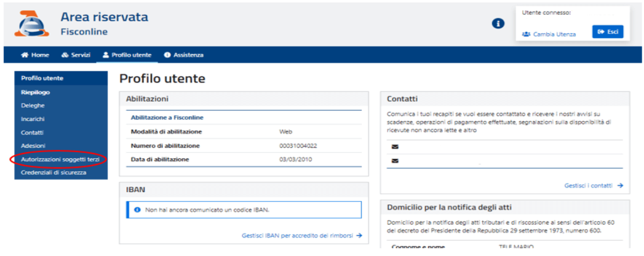644x256 pixels.
Task: Select Profilo utente in navigation bar
Action: click(x=127, y=55)
